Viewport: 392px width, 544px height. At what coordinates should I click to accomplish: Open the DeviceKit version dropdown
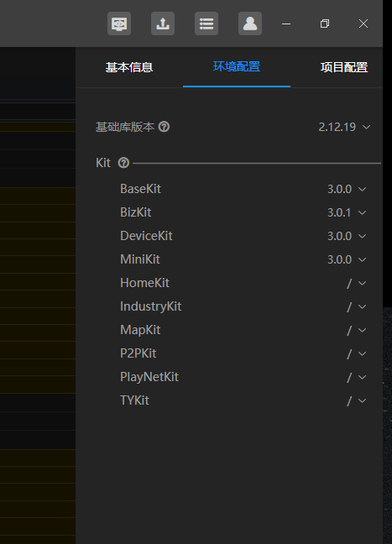(347, 236)
